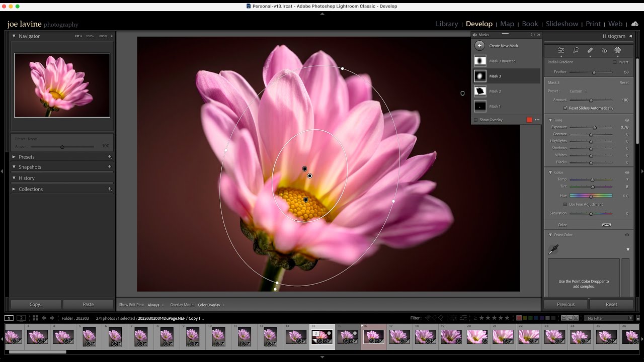The height and width of the screenshot is (362, 644).
Task: Click the red color label filter
Action: [x=519, y=318]
